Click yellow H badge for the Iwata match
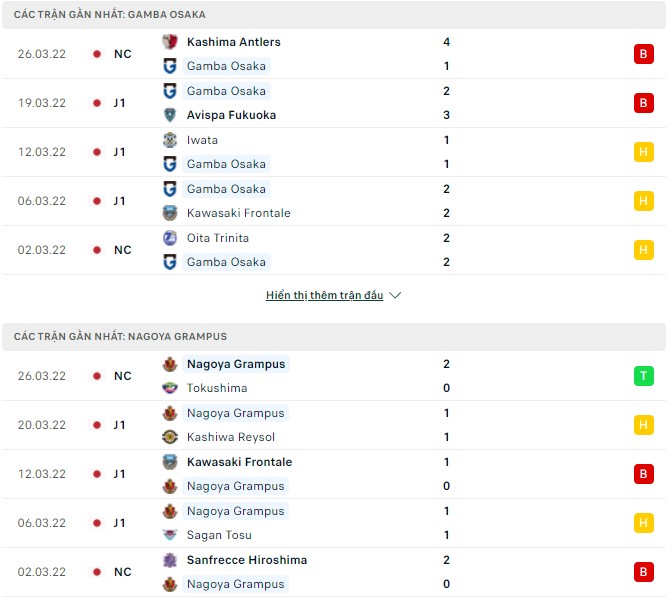The height and width of the screenshot is (597, 672). [x=643, y=152]
